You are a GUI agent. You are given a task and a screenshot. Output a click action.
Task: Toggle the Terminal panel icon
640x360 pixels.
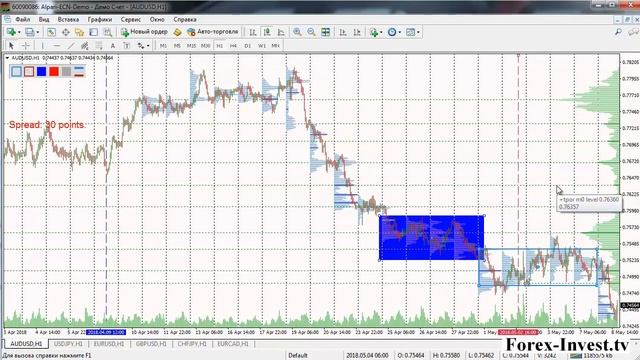pos(93,32)
